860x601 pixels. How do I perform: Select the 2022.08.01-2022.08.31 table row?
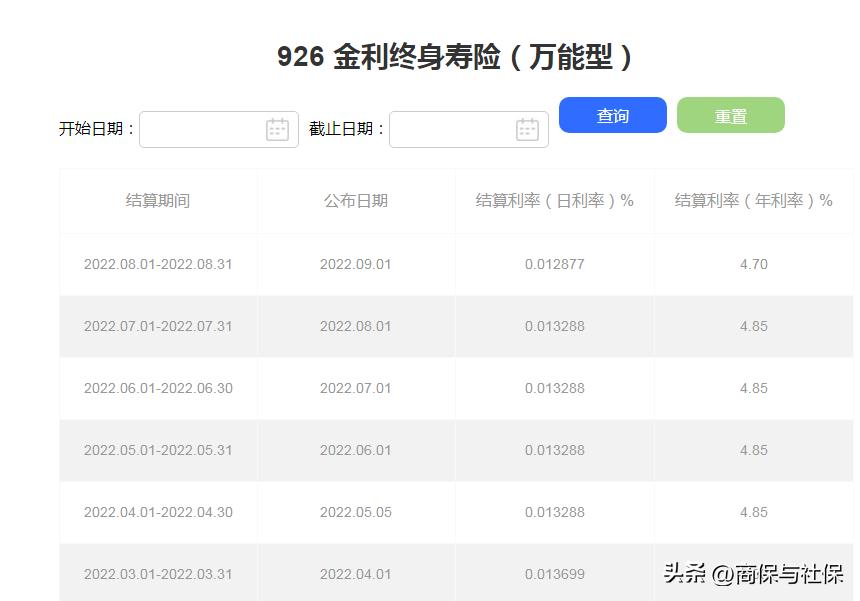(158, 264)
